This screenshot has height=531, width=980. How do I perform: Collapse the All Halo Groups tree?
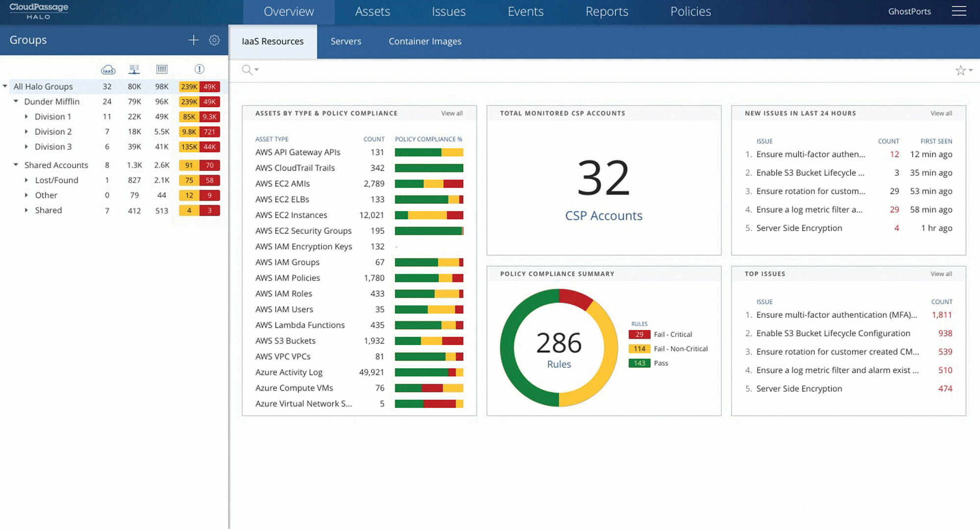[x=5, y=86]
